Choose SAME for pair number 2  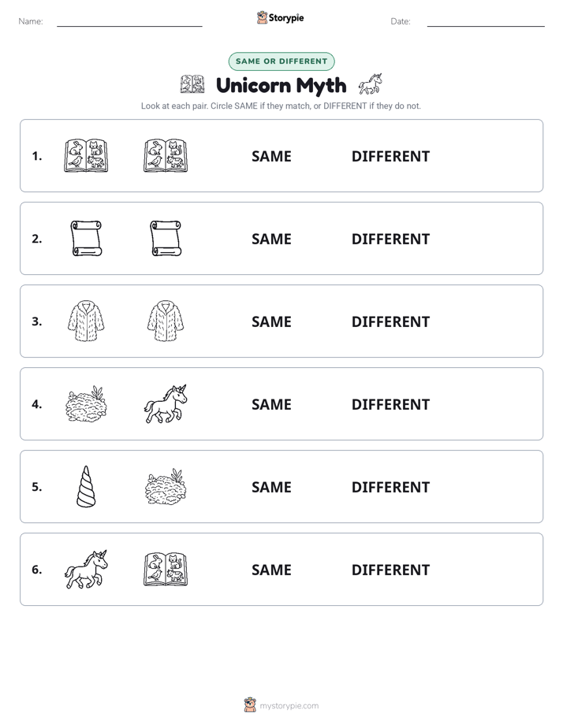click(x=271, y=239)
